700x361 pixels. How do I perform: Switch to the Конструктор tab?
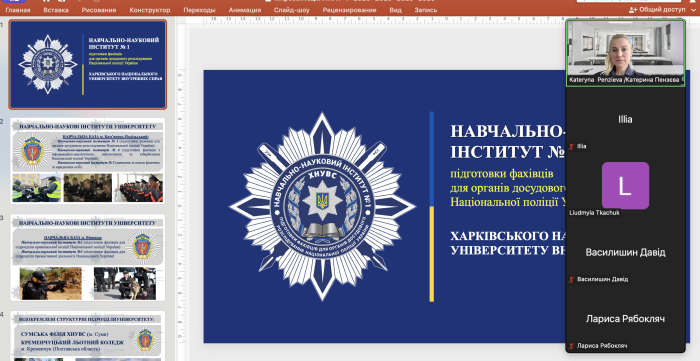tap(150, 10)
